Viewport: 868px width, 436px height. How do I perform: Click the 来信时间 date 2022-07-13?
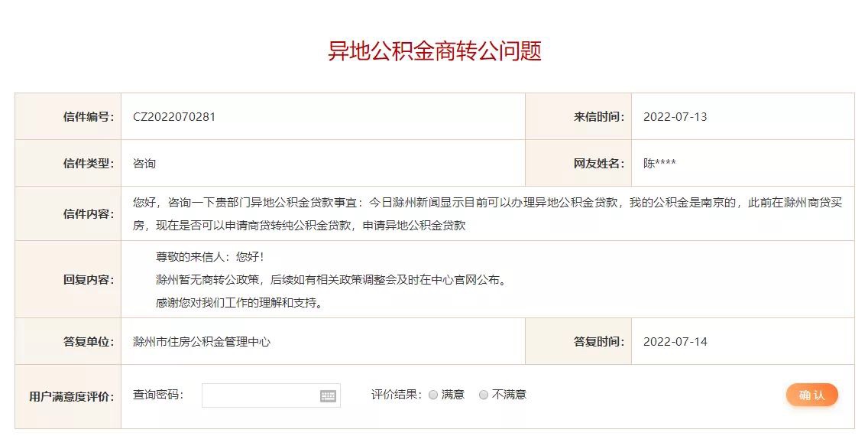[675, 117]
